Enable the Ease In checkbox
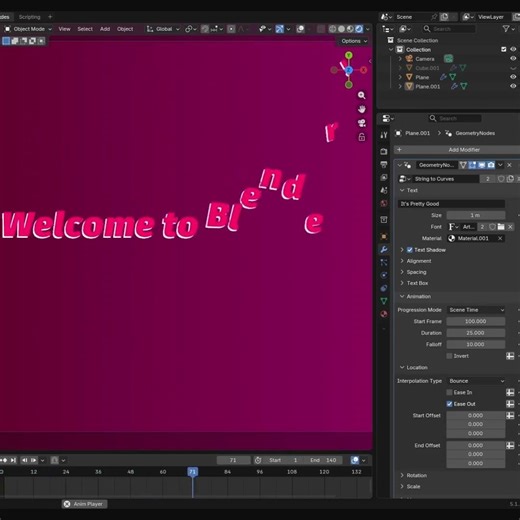The height and width of the screenshot is (520, 520). [449, 392]
